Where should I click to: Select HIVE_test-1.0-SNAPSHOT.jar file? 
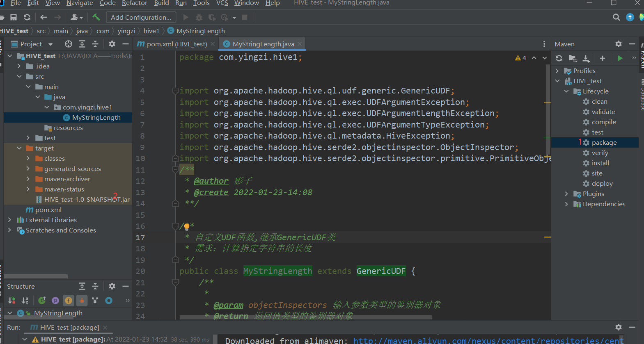point(87,199)
